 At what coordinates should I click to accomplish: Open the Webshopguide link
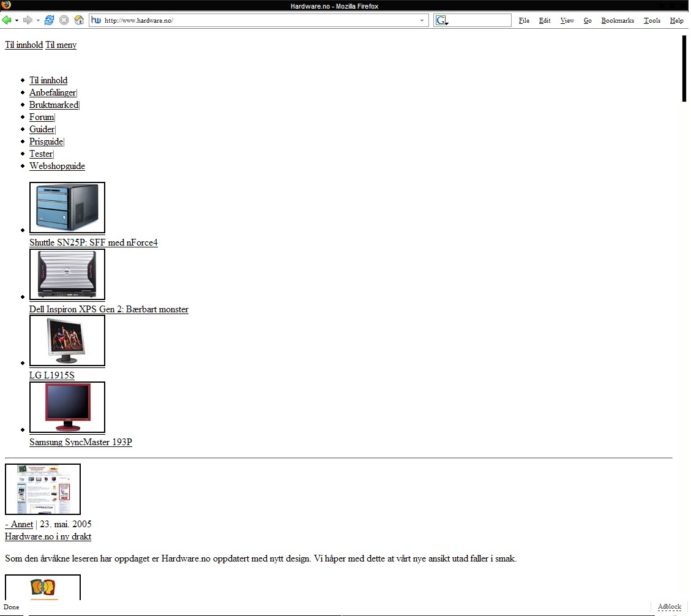(x=58, y=166)
